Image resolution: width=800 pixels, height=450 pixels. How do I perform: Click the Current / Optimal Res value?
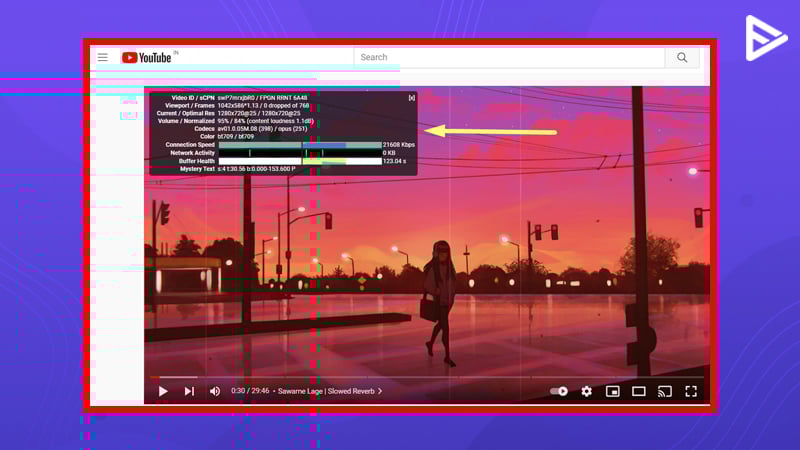[x=259, y=113]
